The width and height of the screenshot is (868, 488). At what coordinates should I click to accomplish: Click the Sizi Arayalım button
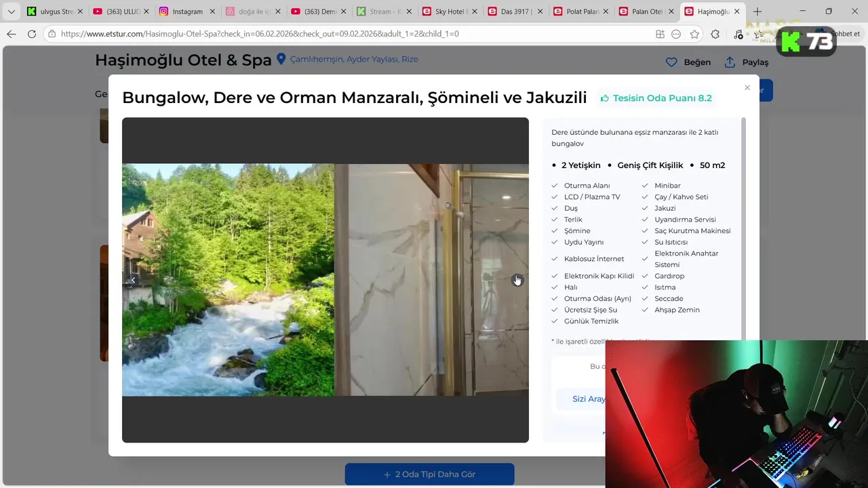click(589, 399)
